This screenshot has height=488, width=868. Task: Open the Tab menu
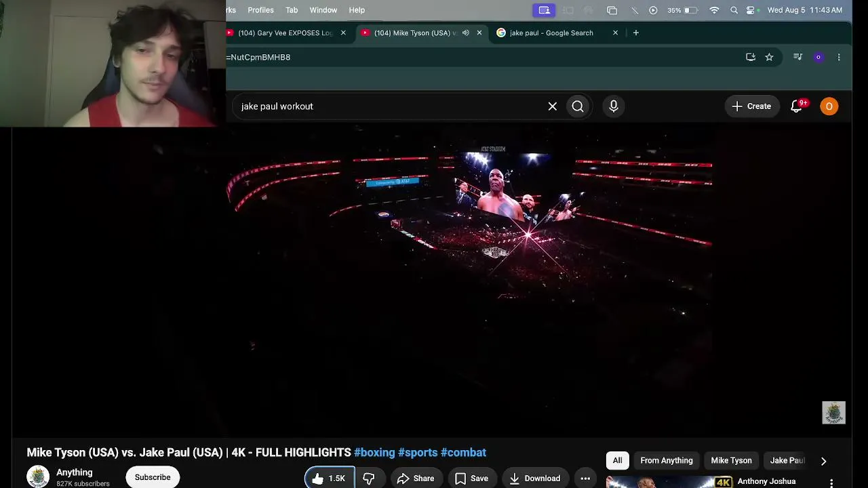(x=292, y=10)
